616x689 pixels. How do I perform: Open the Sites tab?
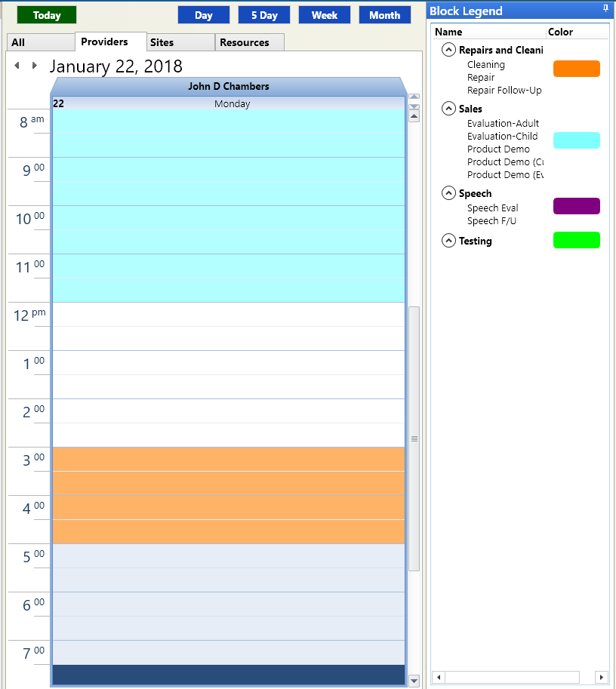180,42
